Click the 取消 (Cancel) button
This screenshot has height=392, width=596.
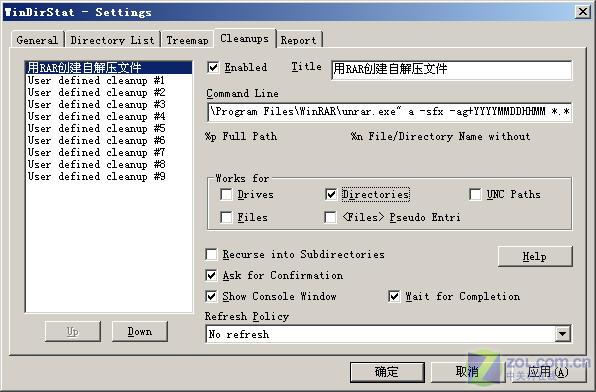point(467,371)
